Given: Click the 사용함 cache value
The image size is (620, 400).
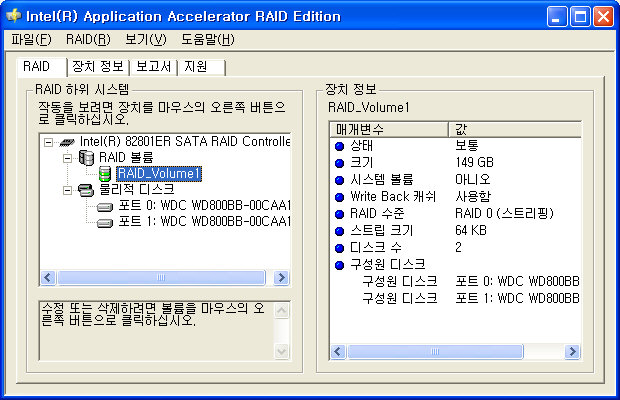Looking at the screenshot, I should (x=473, y=196).
